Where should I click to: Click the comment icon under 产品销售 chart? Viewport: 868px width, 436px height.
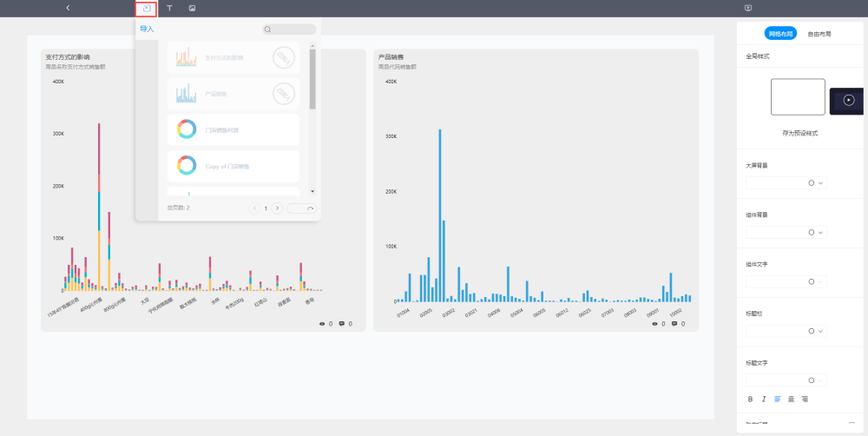(674, 324)
